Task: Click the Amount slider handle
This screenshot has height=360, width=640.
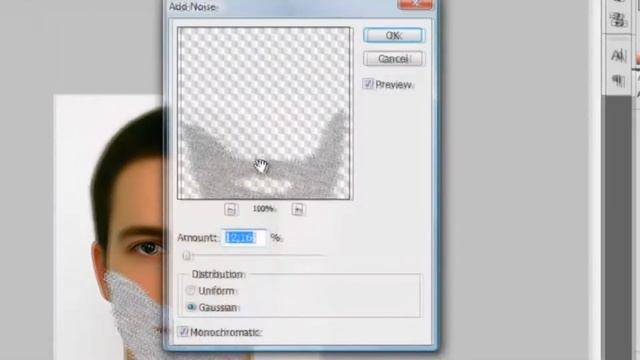Action: point(187,256)
